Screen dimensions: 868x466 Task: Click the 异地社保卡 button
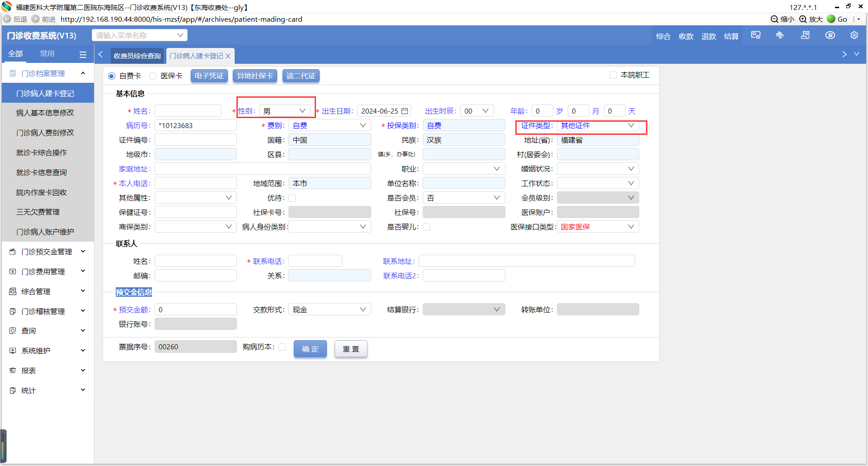pos(255,76)
